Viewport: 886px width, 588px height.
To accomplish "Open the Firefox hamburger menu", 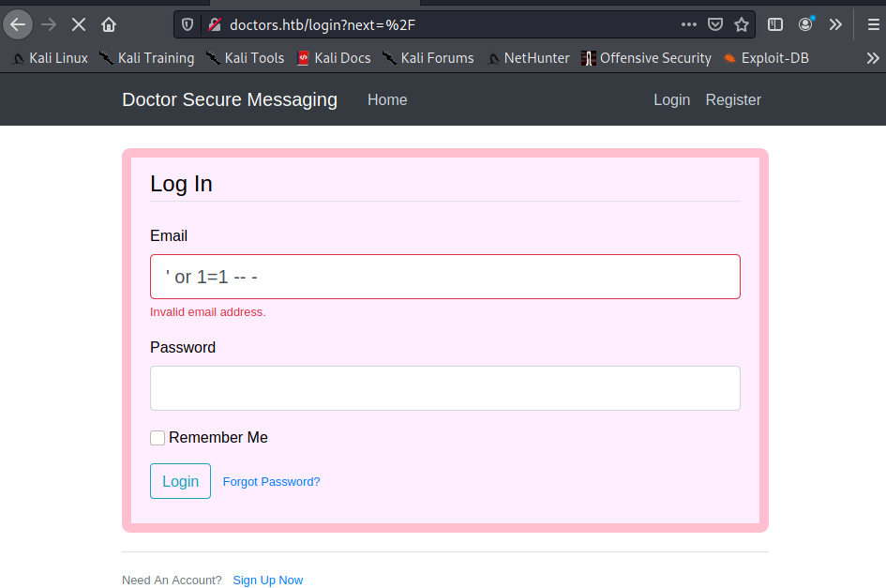I will point(874,25).
